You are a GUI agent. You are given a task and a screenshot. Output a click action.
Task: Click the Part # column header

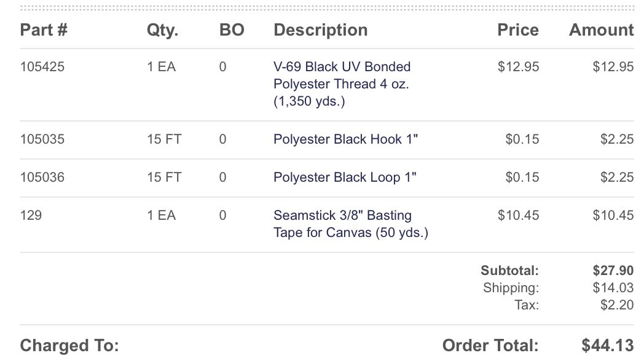[44, 30]
